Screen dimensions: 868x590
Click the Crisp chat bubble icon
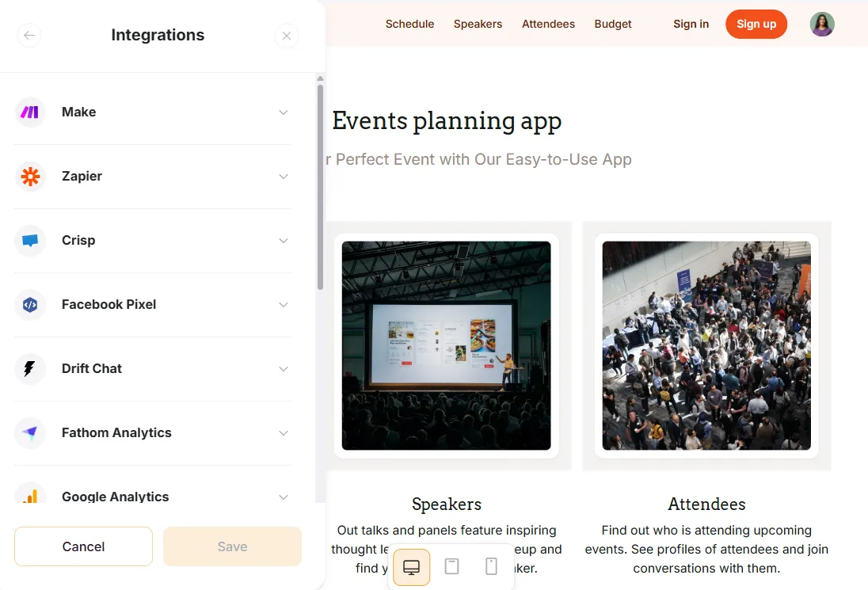pyautogui.click(x=30, y=241)
